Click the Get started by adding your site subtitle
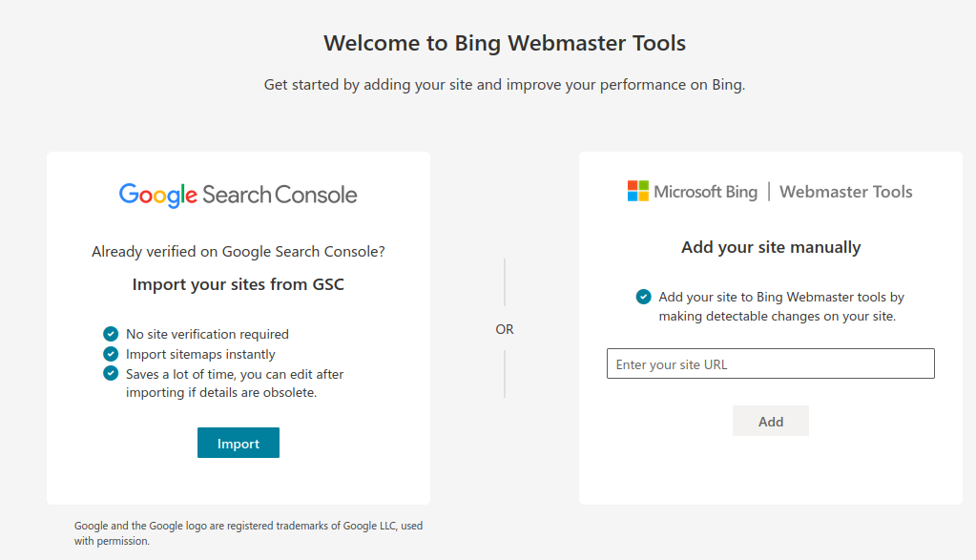 (x=505, y=85)
